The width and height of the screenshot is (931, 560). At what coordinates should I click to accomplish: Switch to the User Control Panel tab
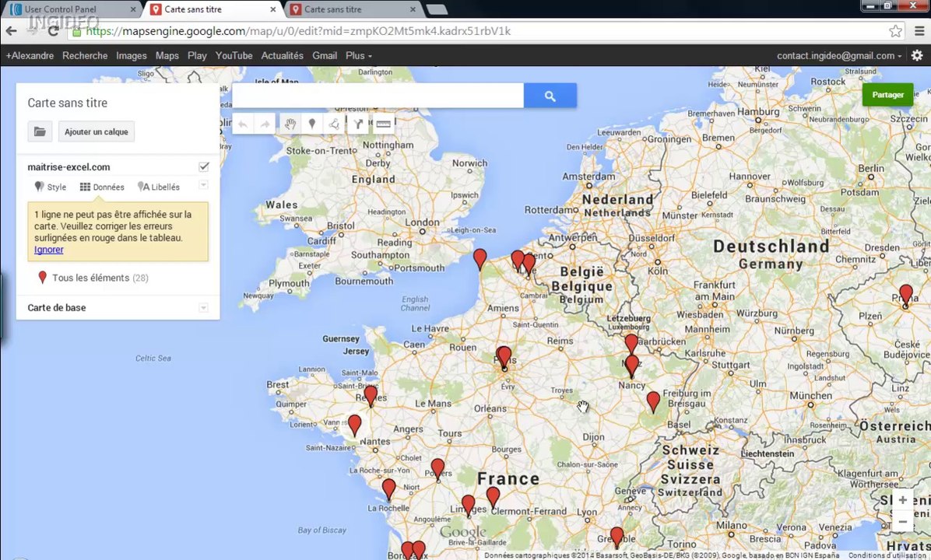pyautogui.click(x=73, y=9)
